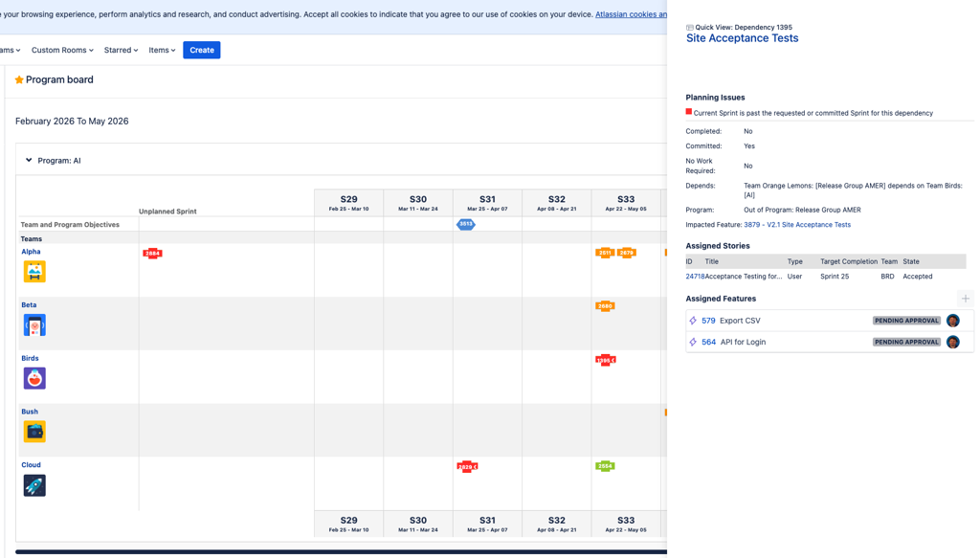
Task: Open the Birds team link
Action: coord(30,358)
